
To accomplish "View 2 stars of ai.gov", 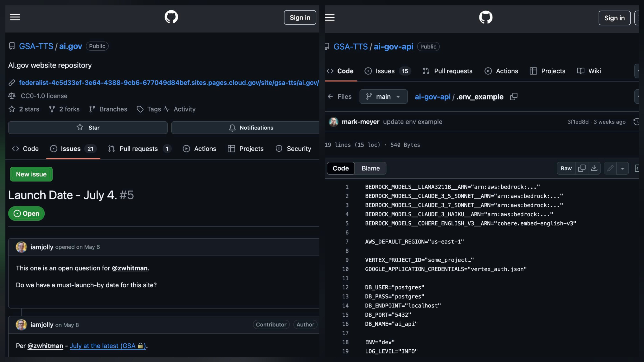I will click(x=24, y=109).
